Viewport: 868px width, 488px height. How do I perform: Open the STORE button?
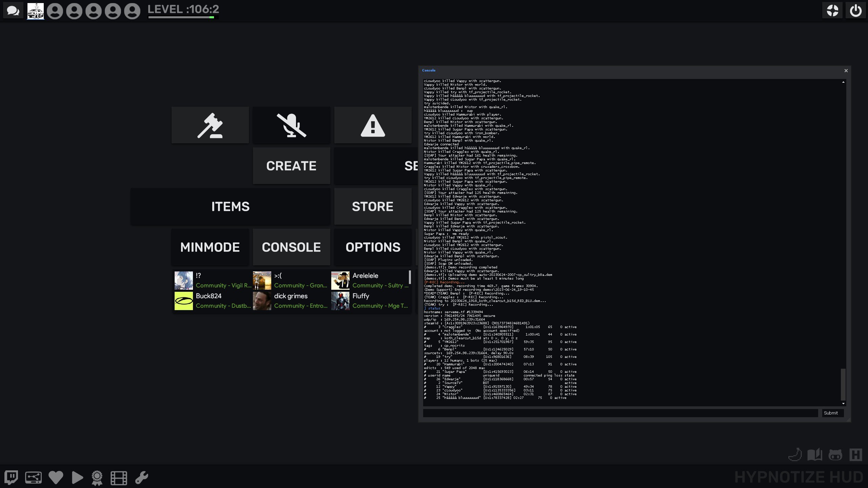click(x=373, y=206)
